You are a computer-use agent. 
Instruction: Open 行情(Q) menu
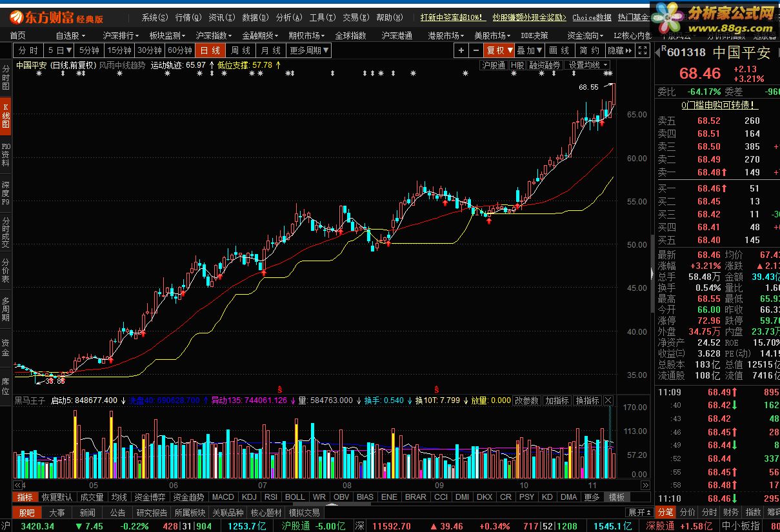[x=188, y=17]
